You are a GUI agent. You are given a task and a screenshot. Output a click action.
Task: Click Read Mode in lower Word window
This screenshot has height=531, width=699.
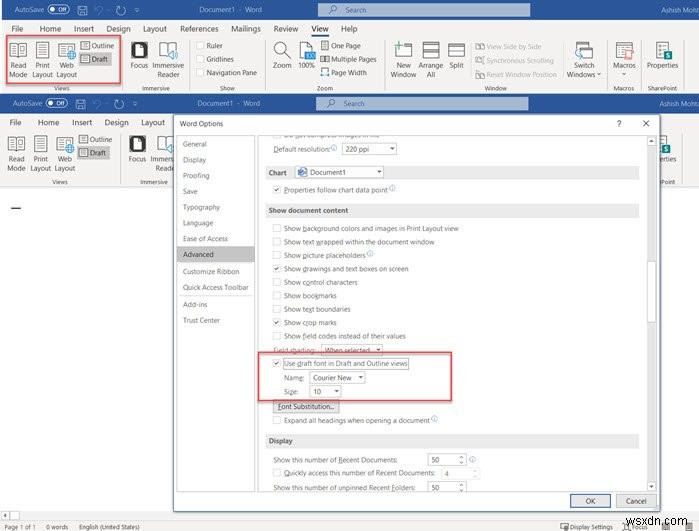tap(16, 154)
